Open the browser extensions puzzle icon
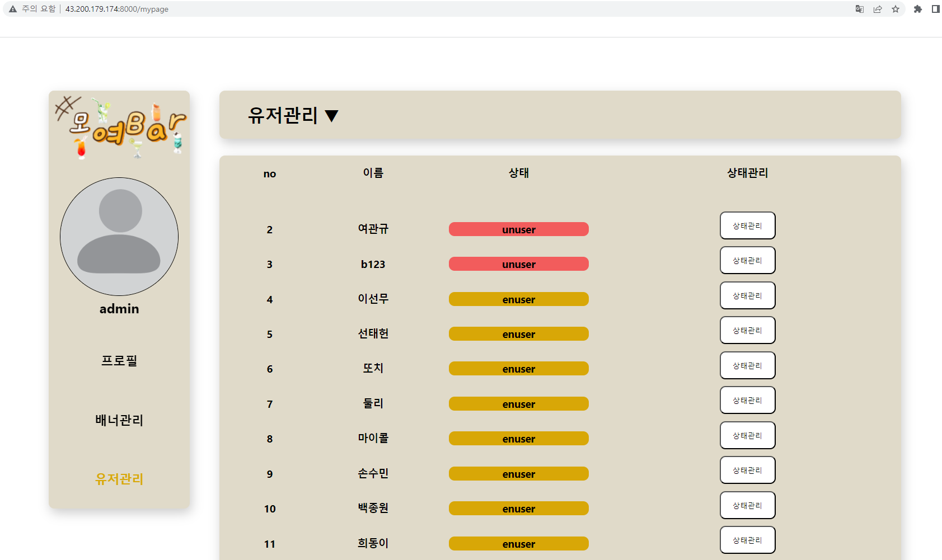The height and width of the screenshot is (560, 942). 917,9
